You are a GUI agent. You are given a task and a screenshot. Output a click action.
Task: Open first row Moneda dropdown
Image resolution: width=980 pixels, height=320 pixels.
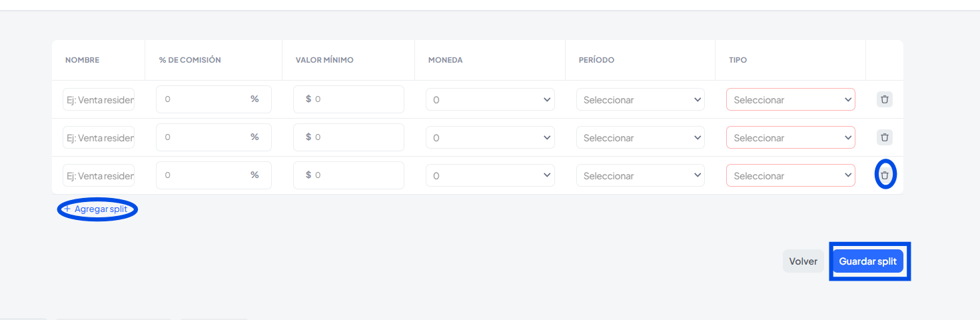click(x=490, y=100)
